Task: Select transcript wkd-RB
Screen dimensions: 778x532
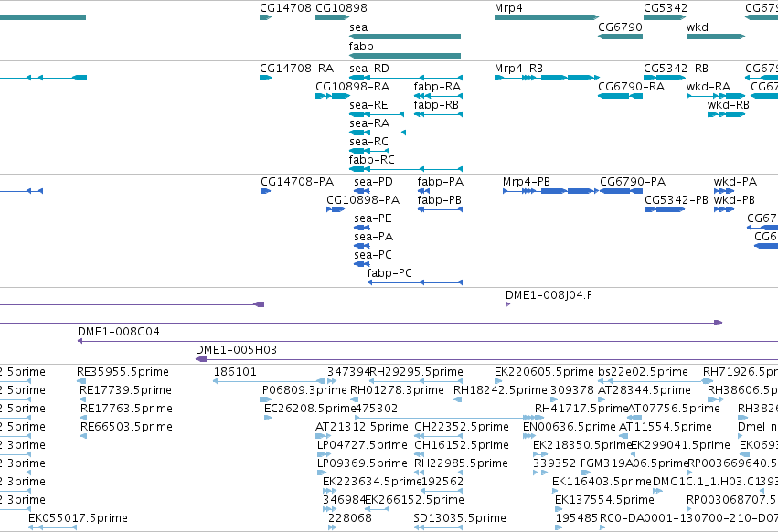Action: (x=729, y=105)
